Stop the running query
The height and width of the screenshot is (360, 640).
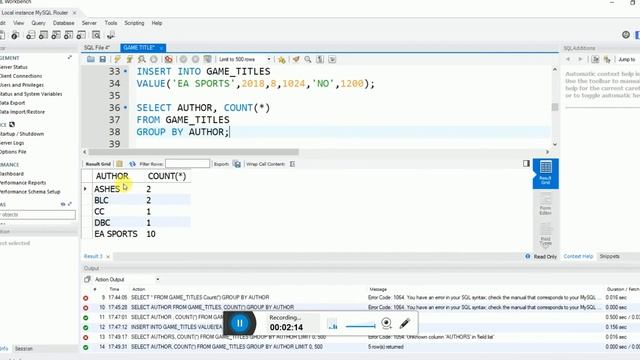(154, 60)
